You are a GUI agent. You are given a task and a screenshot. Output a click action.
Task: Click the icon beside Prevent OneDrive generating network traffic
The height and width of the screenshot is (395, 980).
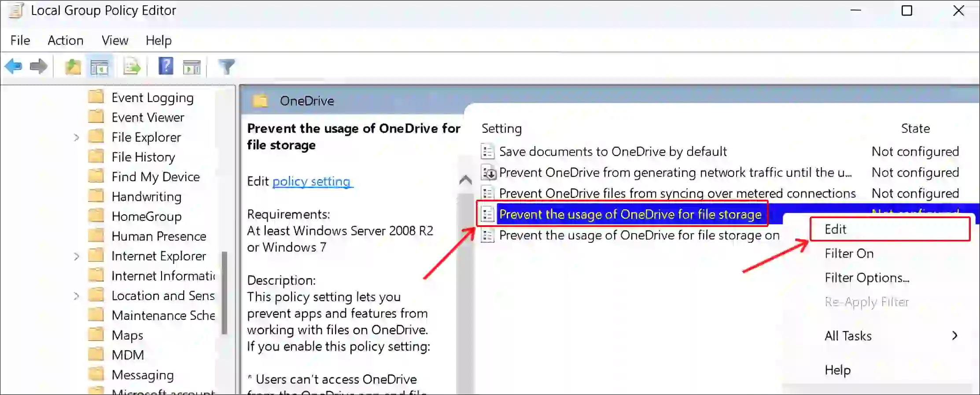point(488,172)
